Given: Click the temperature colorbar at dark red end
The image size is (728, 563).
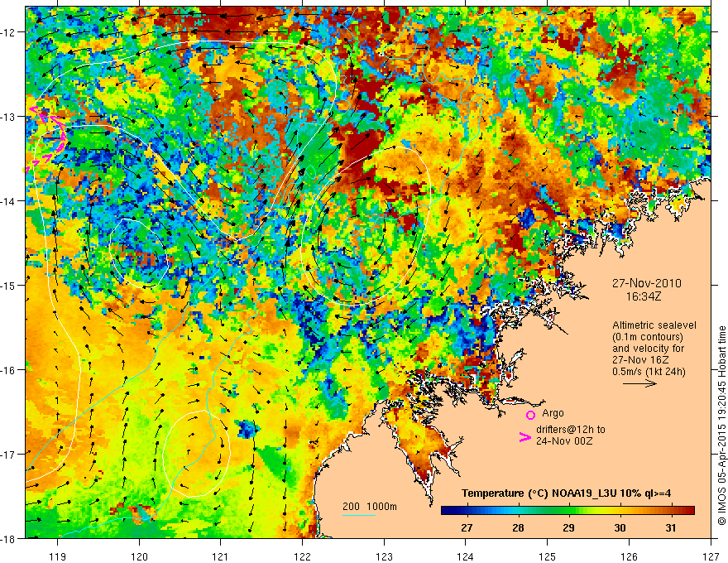Looking at the screenshot, I should 687,511.
